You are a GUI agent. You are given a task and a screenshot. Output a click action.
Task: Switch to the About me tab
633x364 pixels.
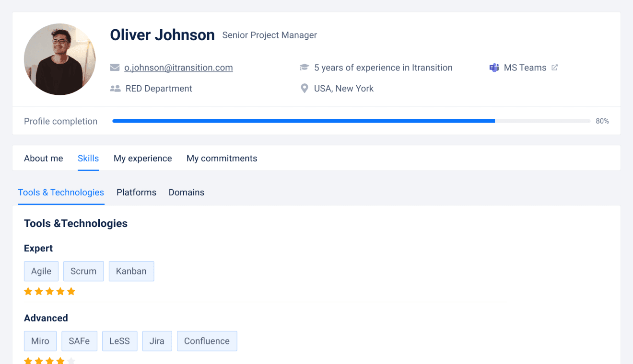44,159
